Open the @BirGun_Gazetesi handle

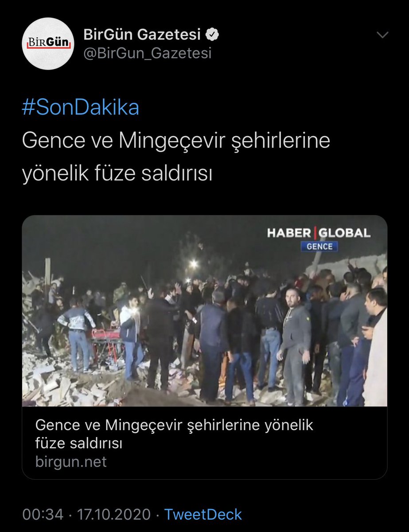pos(148,53)
